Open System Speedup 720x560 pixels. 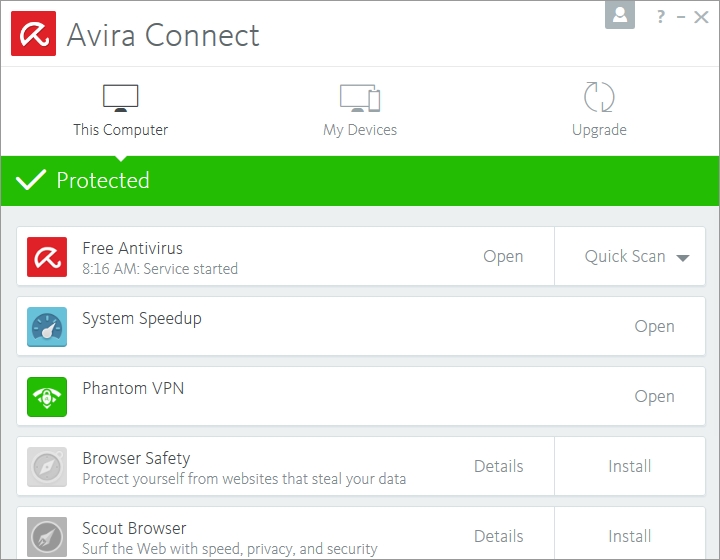[654, 327]
